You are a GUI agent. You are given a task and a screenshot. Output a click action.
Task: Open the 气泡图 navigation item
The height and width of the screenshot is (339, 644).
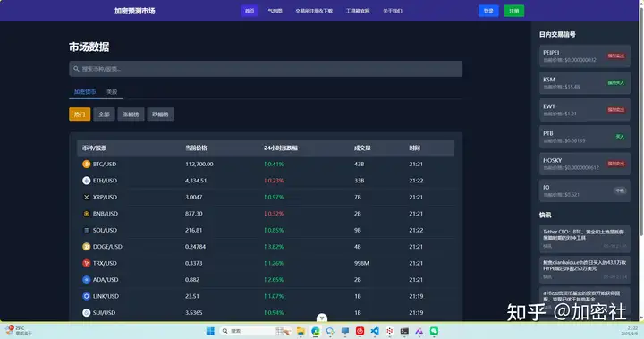275,11
